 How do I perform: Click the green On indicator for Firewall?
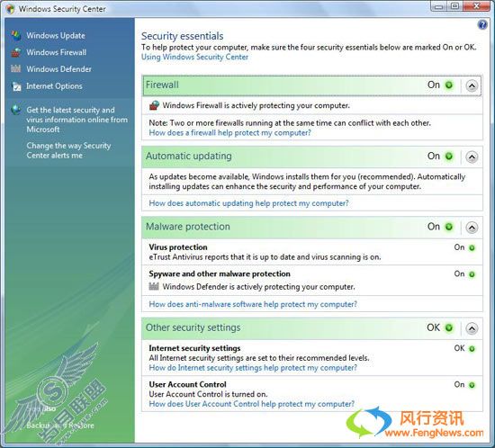(448, 85)
